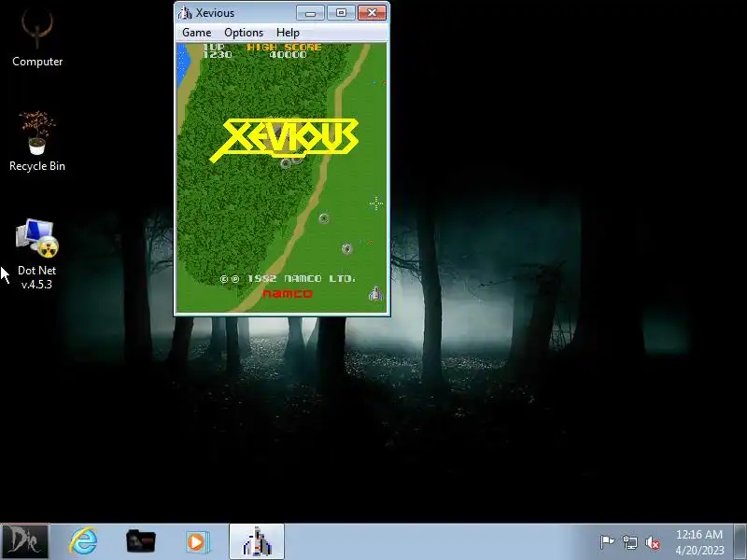Click the Xevious window title text
The width and height of the screenshot is (747, 560).
[x=215, y=13]
